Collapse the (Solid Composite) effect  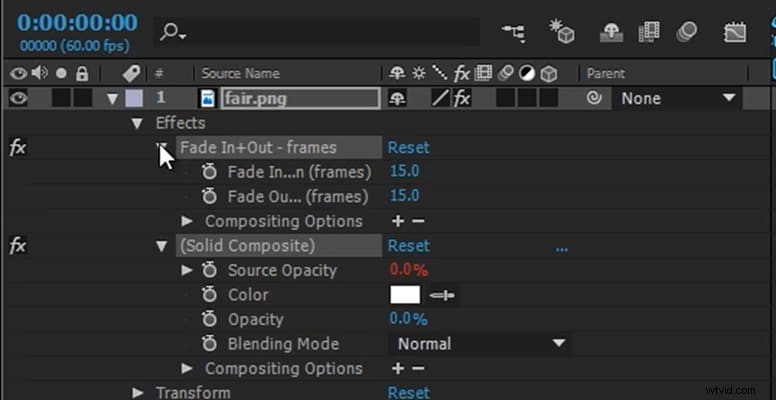click(162, 247)
